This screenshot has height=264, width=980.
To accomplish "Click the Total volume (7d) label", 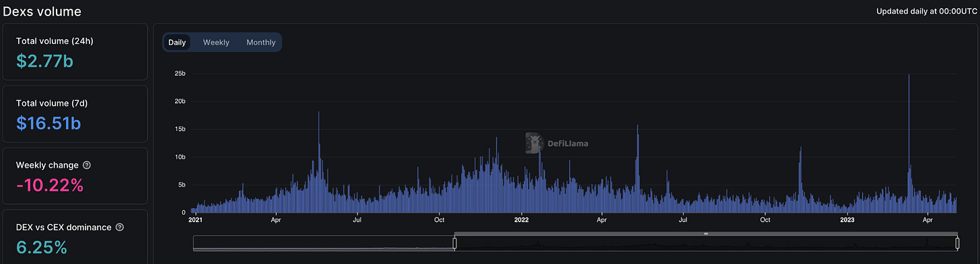I will tap(52, 103).
